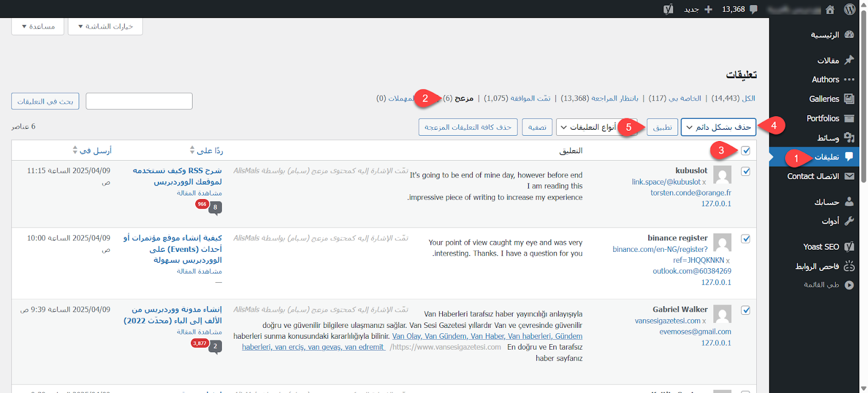The width and height of the screenshot is (868, 393).
Task: Open the bulk actions dropdown for permanent delete
Action: [718, 127]
